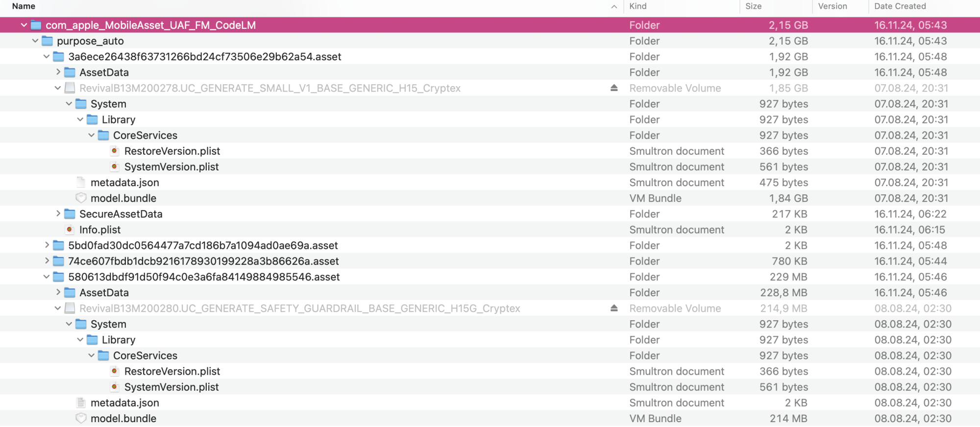
Task: Click the RestoreVersion.plist icon dated 08.08.24
Action: (114, 371)
